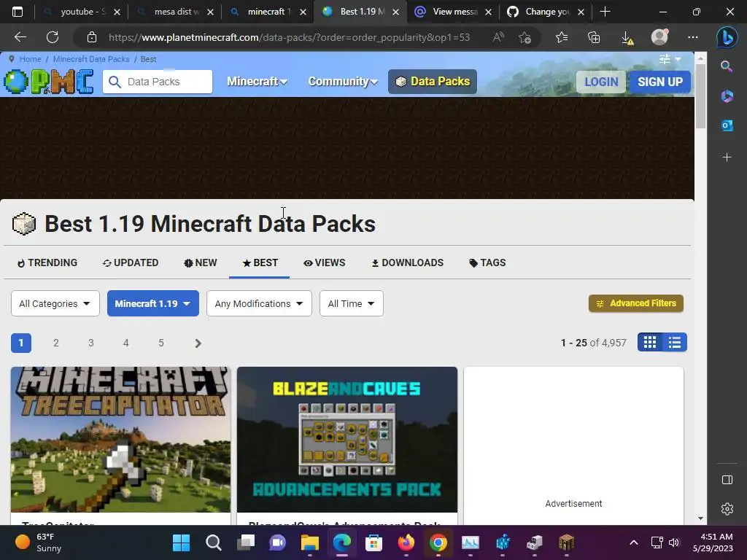Select the TAGS tab
The width and height of the screenshot is (747, 560).
(x=487, y=262)
